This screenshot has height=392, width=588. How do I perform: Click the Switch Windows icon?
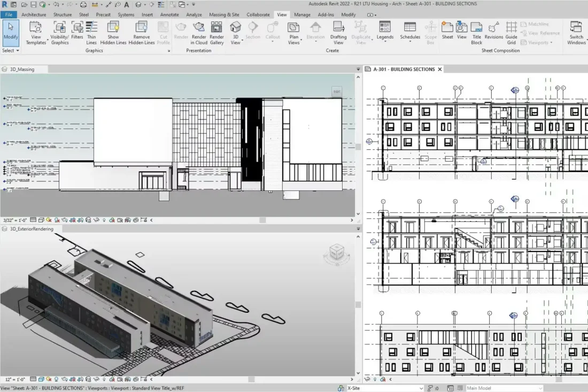[576, 32]
